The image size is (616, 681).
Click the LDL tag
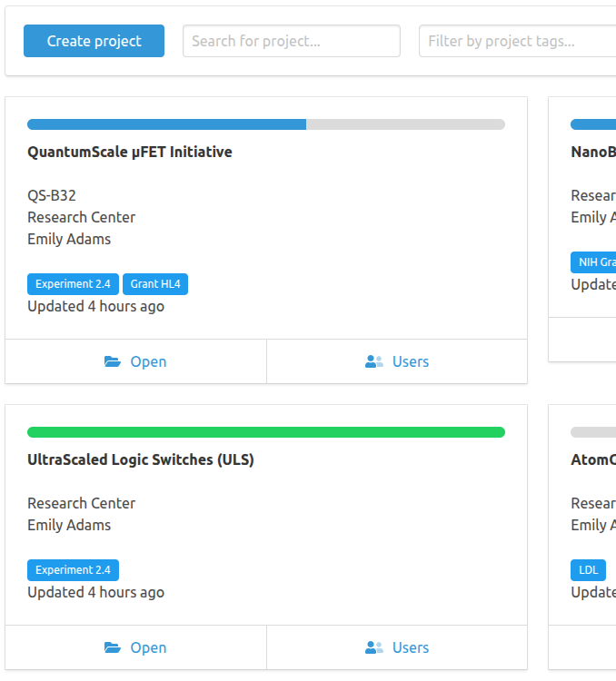[588, 570]
